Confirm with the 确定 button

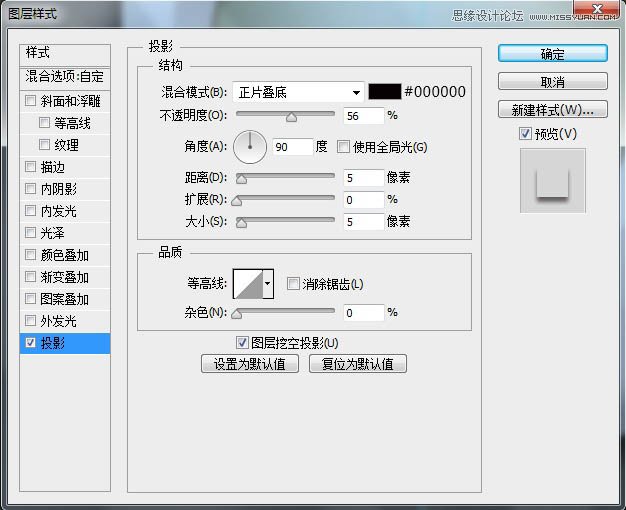(553, 54)
